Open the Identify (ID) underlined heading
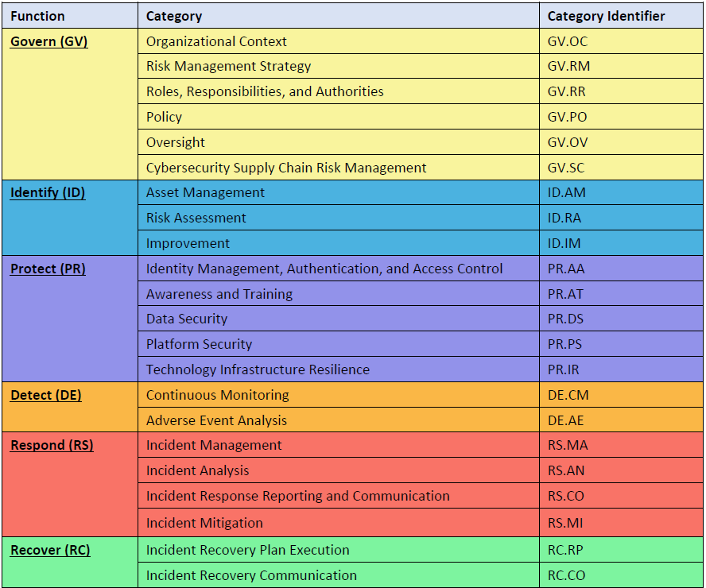Viewport: 706px width, 588px height. click(47, 192)
